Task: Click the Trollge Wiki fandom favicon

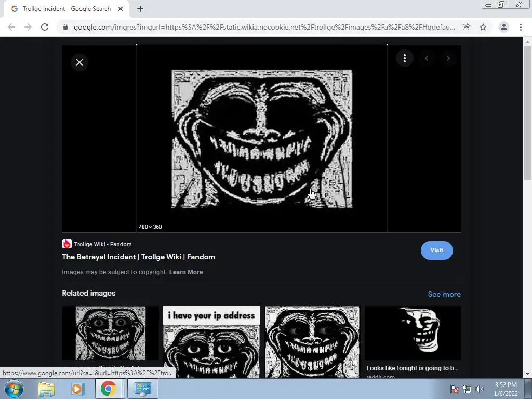Action: pos(67,244)
